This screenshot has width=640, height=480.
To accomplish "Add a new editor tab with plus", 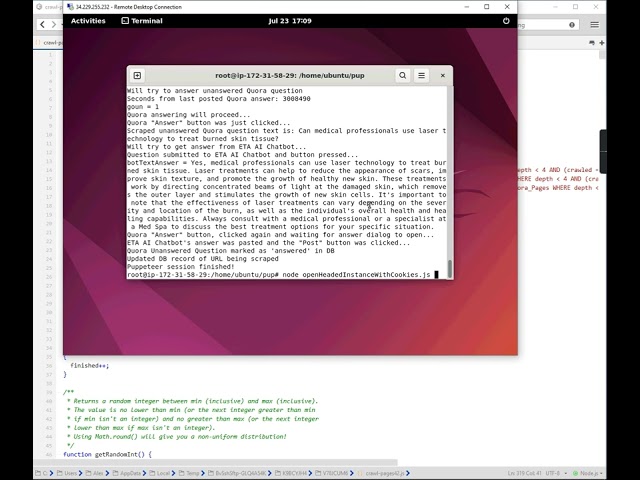I will point(602,42).
